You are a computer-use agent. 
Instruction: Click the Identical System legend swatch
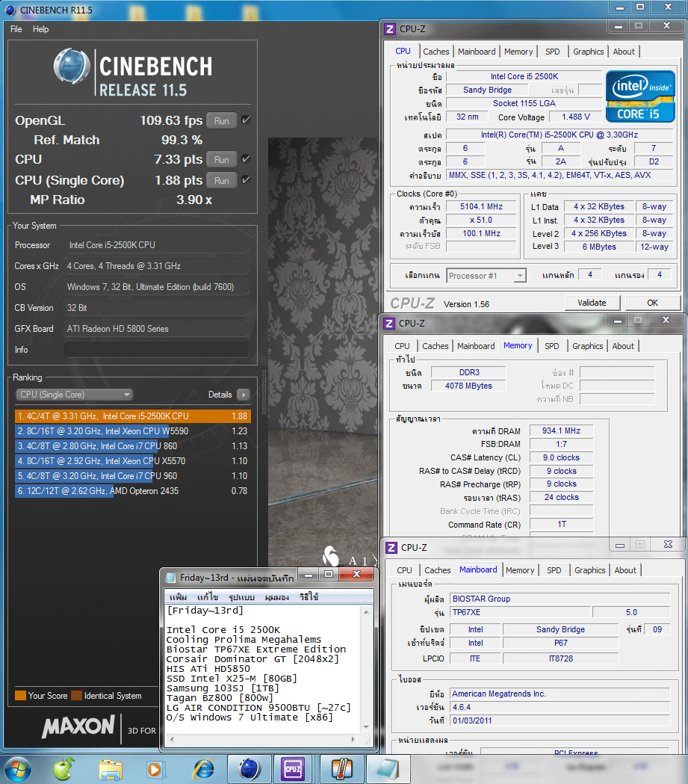(x=76, y=696)
